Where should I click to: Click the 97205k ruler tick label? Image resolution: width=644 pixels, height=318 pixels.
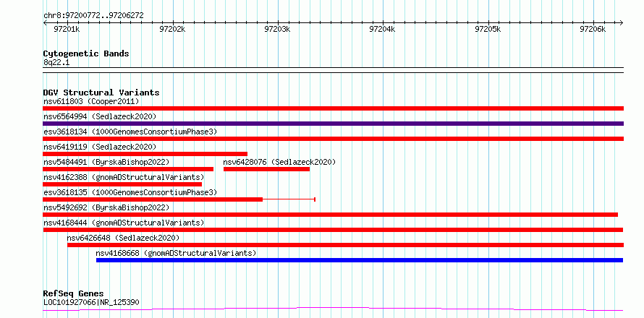pyautogui.click(x=488, y=29)
